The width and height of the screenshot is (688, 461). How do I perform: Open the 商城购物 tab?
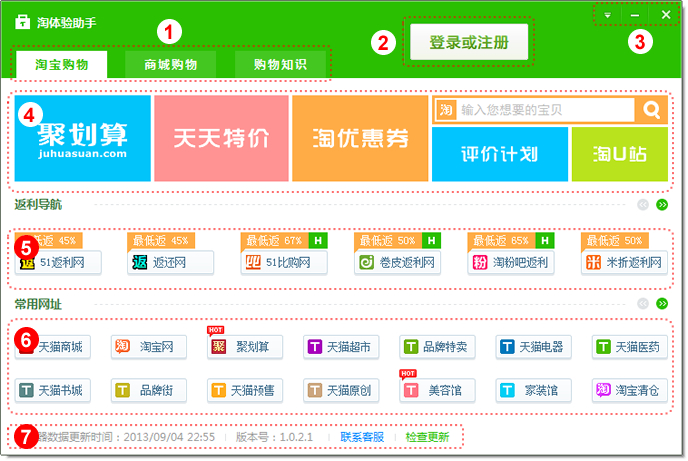pos(171,64)
